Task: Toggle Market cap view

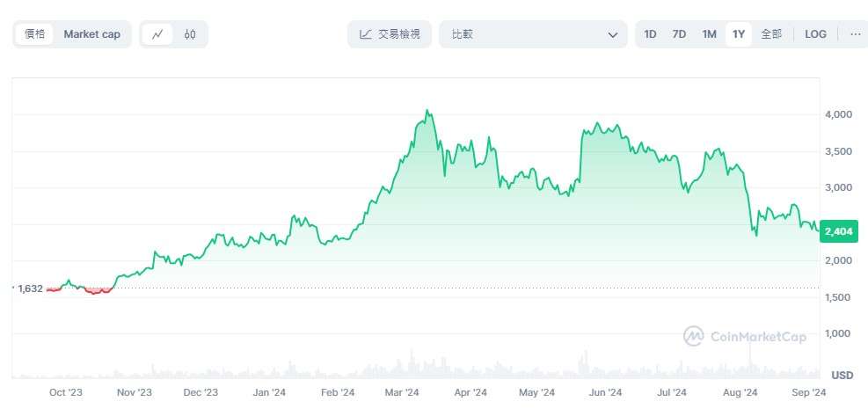Action: click(x=91, y=34)
